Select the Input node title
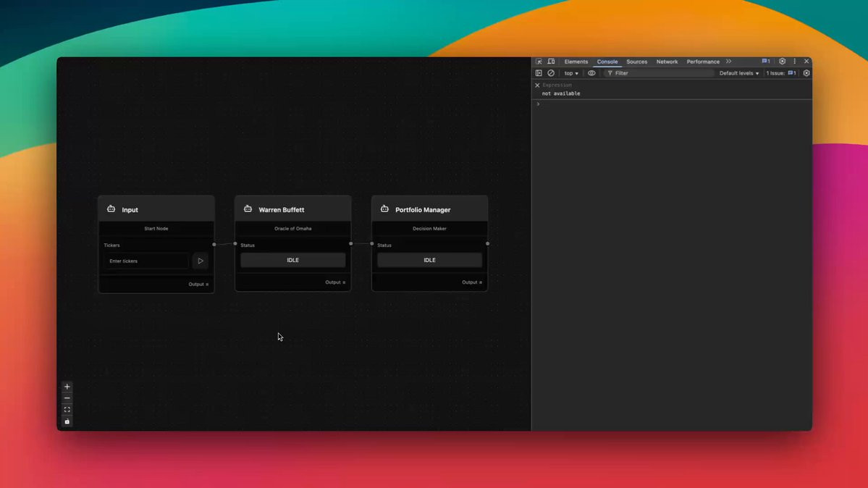This screenshot has height=488, width=868. click(x=130, y=210)
